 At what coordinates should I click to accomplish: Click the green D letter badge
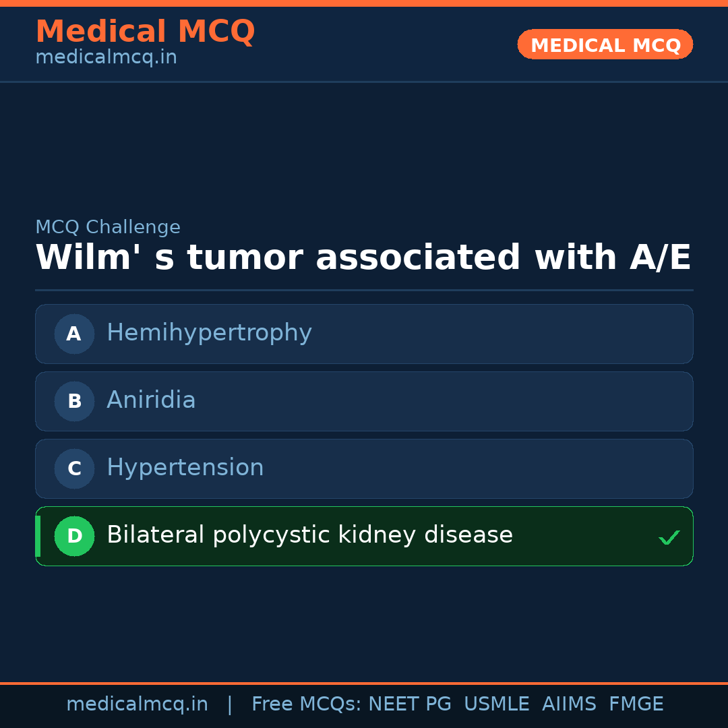[x=74, y=536]
